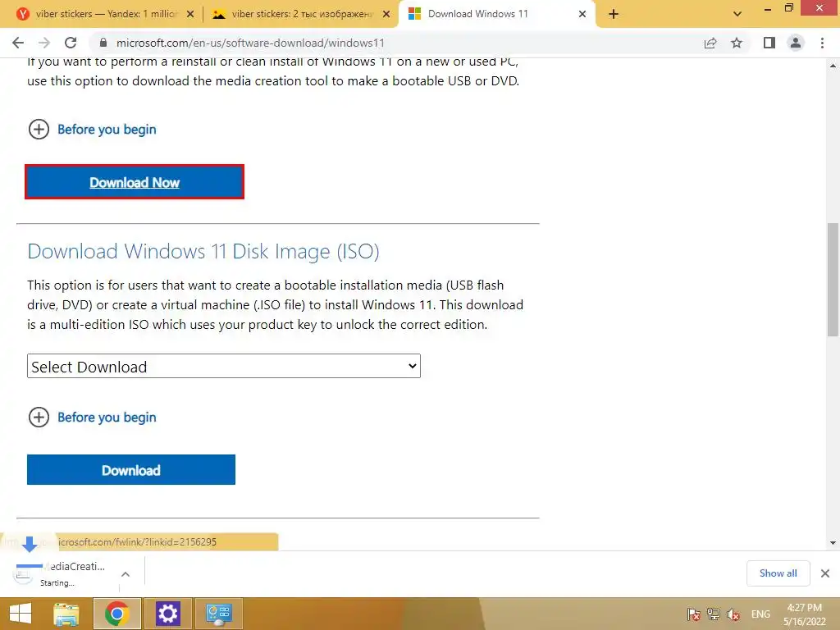
Task: Bookmark this page with the star icon
Action: coord(737,43)
